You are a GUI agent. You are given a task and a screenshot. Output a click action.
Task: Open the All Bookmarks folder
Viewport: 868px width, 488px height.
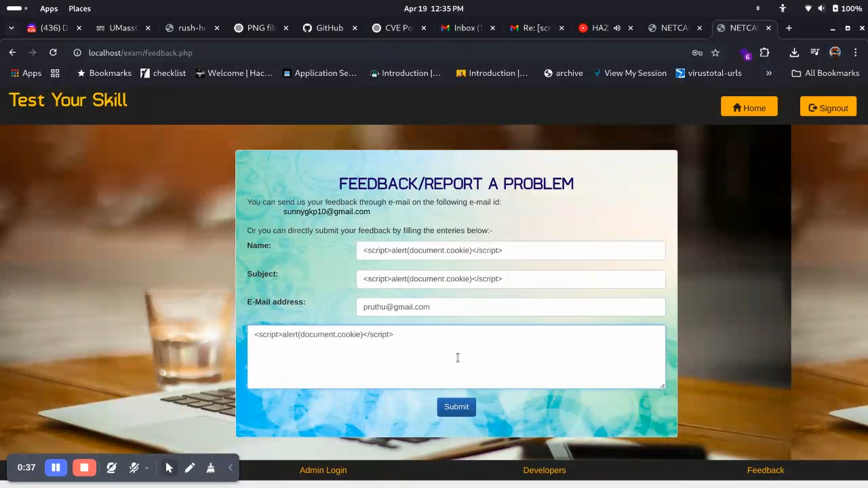[825, 73]
